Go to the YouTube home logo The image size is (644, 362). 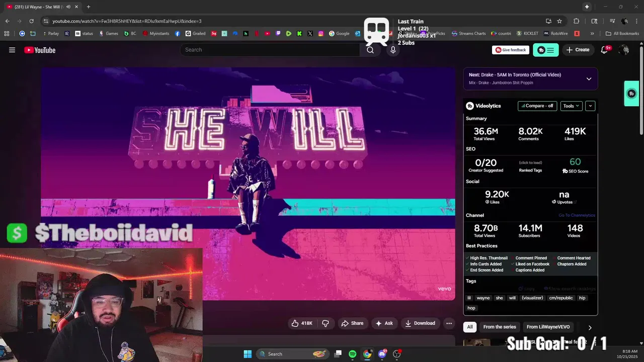coord(40,50)
